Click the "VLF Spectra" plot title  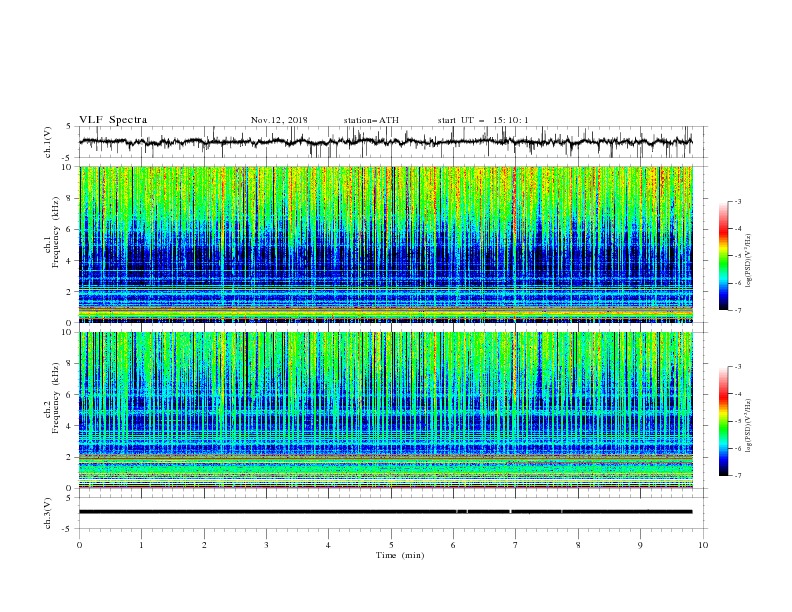[x=113, y=120]
